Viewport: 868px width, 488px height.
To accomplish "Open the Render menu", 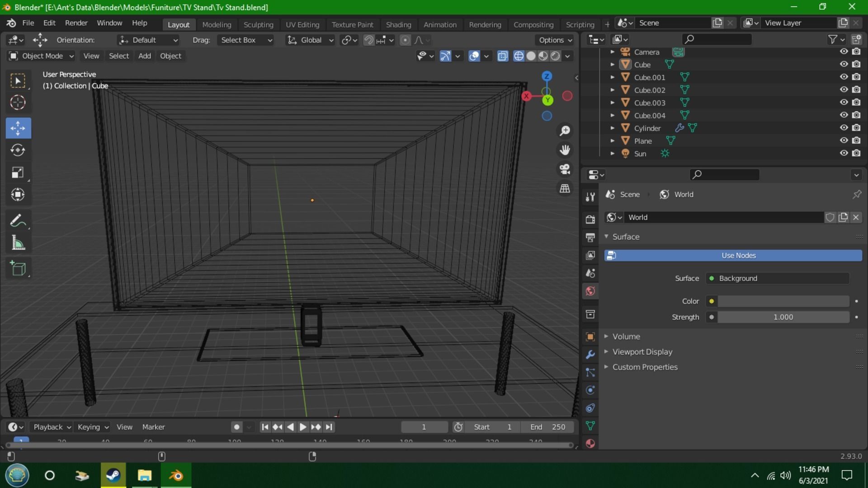I will point(76,23).
